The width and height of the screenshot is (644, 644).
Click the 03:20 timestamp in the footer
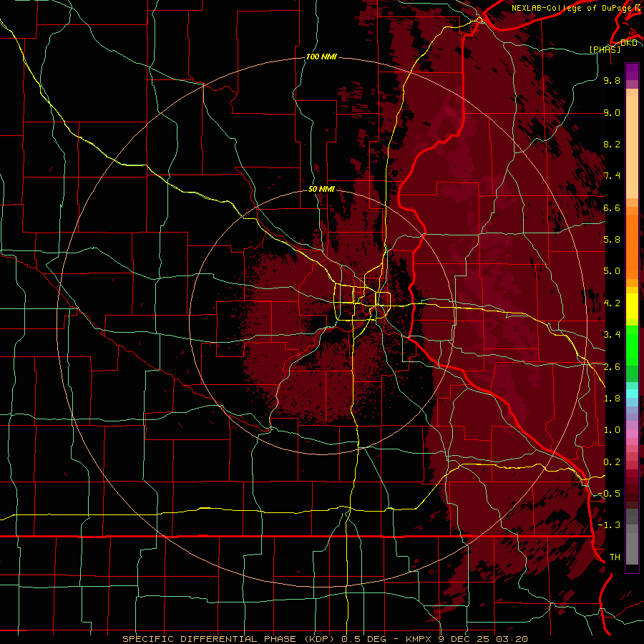512,639
